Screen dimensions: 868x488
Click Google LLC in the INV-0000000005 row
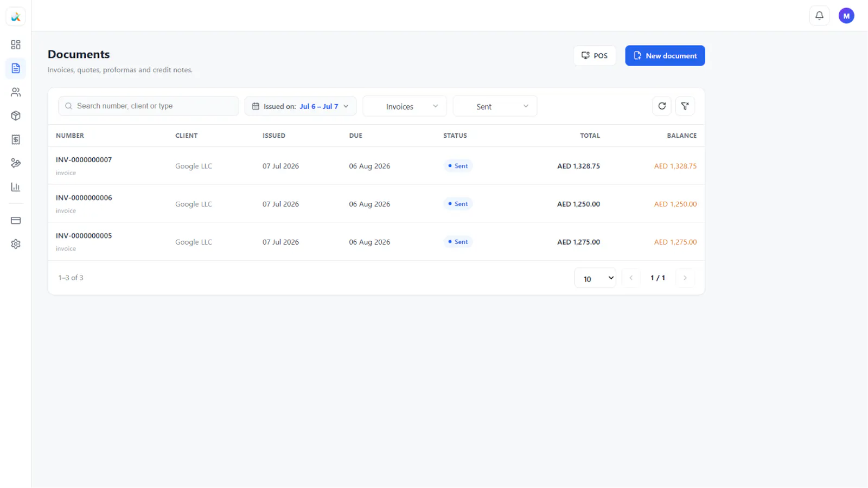[x=194, y=242]
